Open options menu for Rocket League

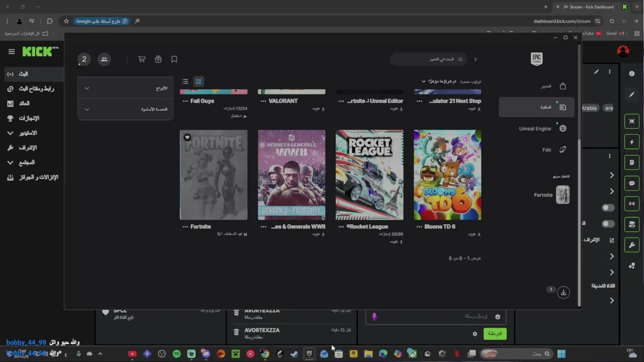click(x=341, y=227)
